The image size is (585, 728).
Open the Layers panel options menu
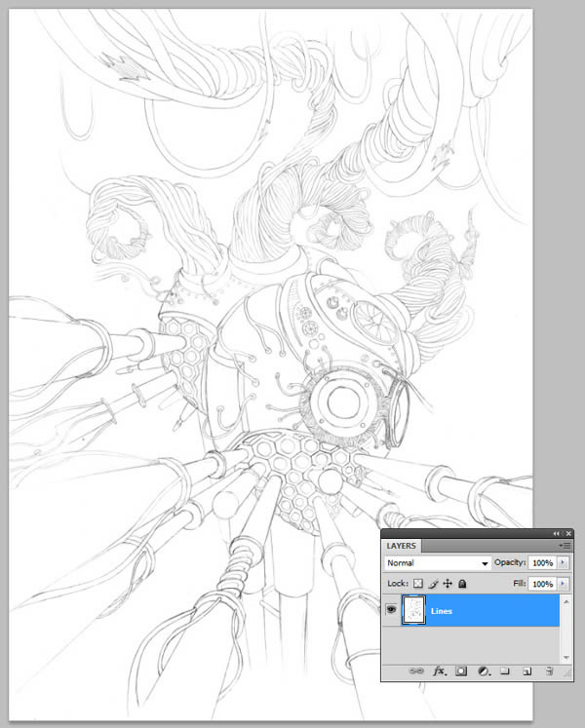(x=565, y=546)
